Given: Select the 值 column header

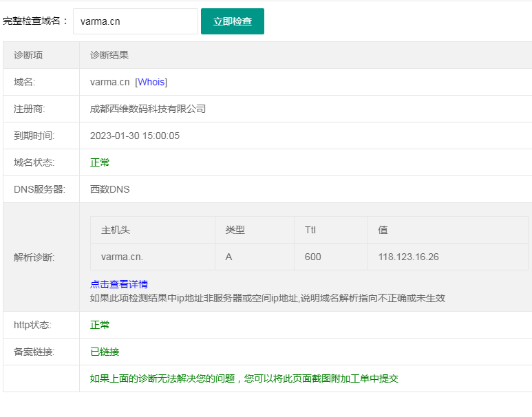Looking at the screenshot, I should click(383, 230).
